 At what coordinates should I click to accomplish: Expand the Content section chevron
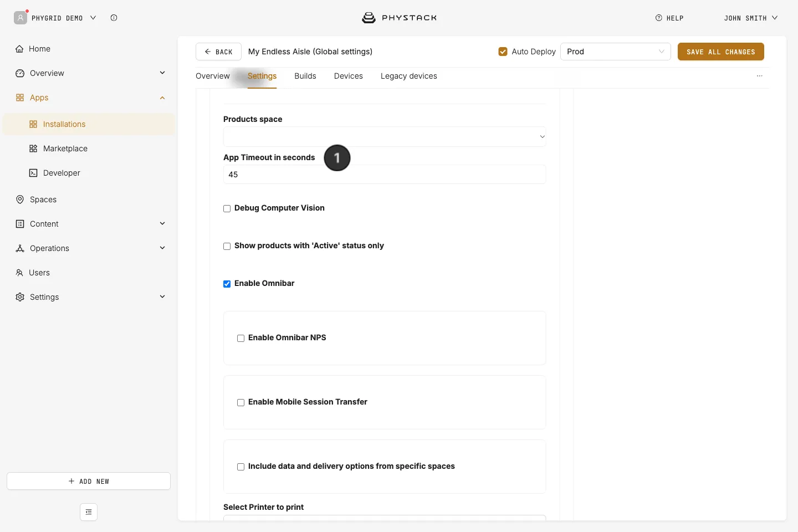(x=162, y=223)
